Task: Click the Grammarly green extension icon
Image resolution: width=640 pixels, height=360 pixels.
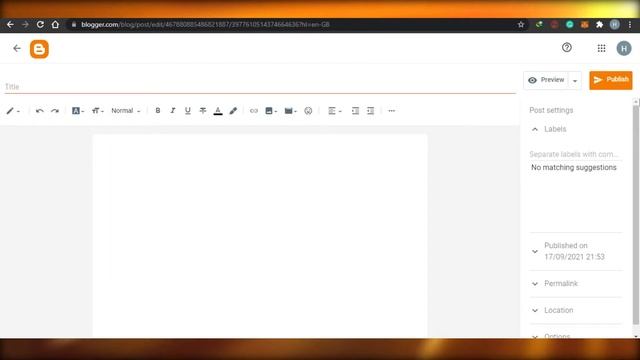Action: coord(569,24)
